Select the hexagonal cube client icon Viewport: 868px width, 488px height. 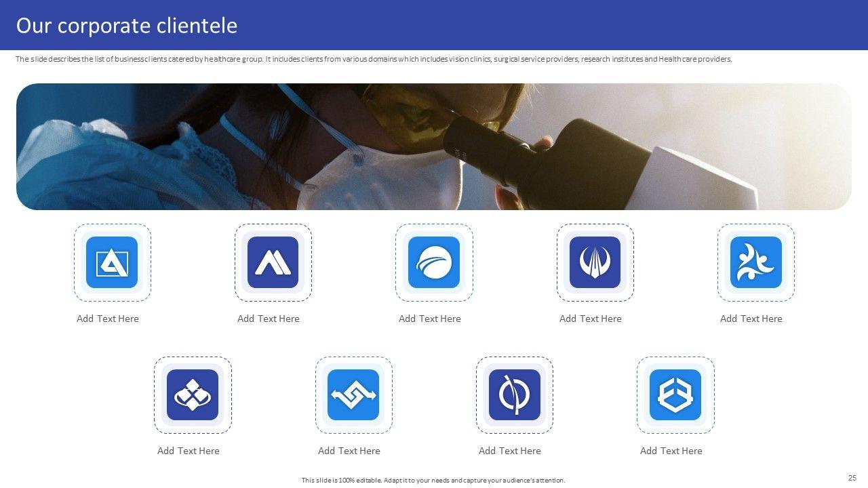(675, 395)
